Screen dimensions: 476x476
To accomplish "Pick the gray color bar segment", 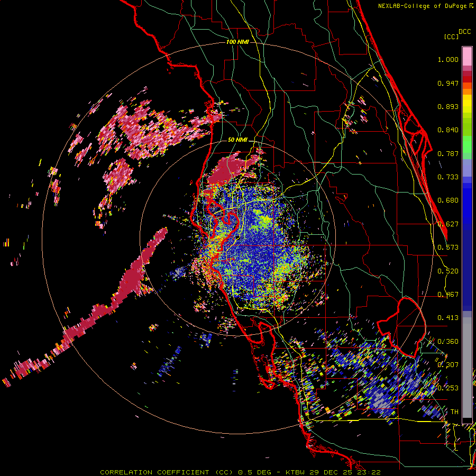I will 467,368.
